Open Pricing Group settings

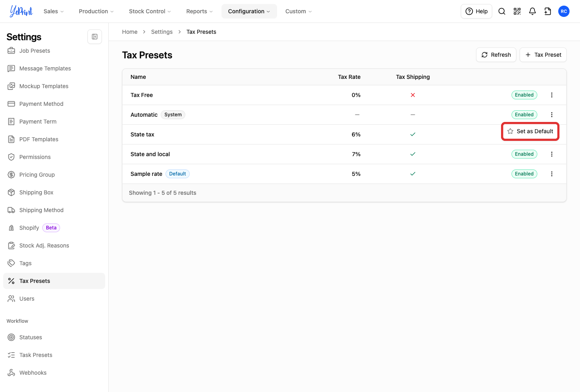tap(54, 175)
